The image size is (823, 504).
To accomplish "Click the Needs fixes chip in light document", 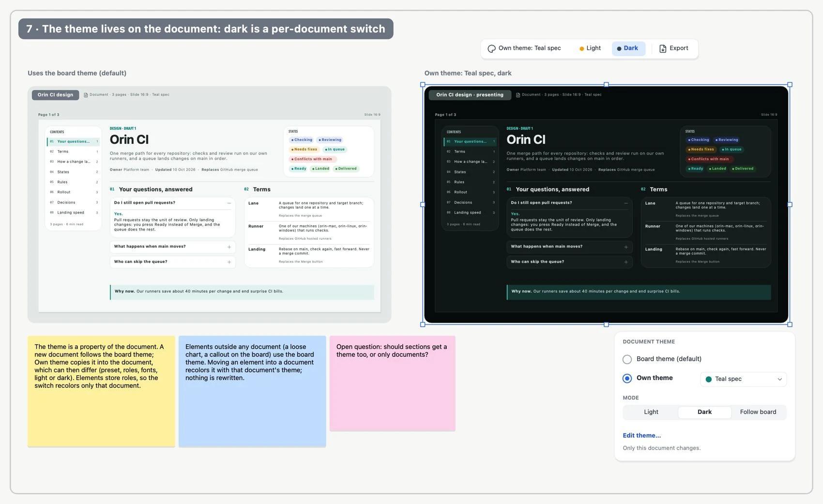I will (x=304, y=150).
